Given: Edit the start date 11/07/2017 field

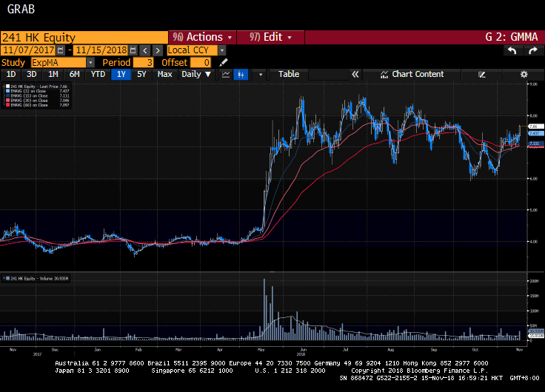Looking at the screenshot, I should pyautogui.click(x=28, y=50).
